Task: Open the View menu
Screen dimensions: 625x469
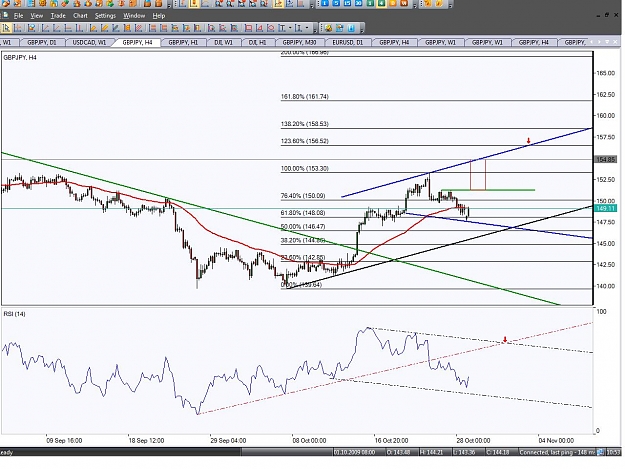Action: click(x=37, y=16)
